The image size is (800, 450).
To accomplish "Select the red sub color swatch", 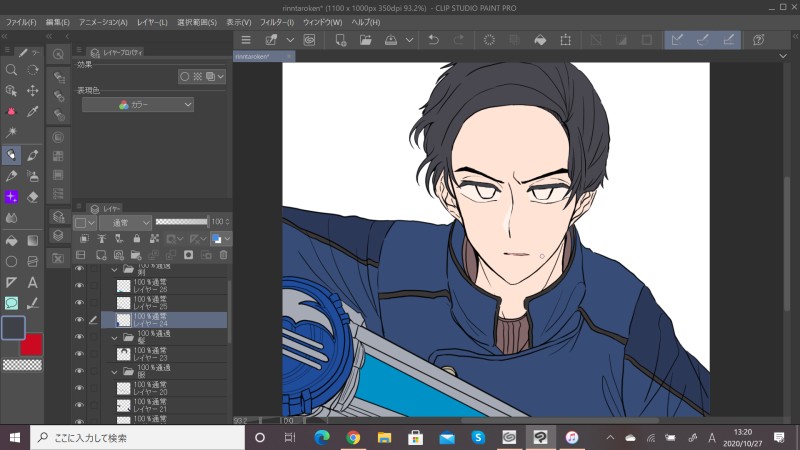I will click(x=33, y=345).
